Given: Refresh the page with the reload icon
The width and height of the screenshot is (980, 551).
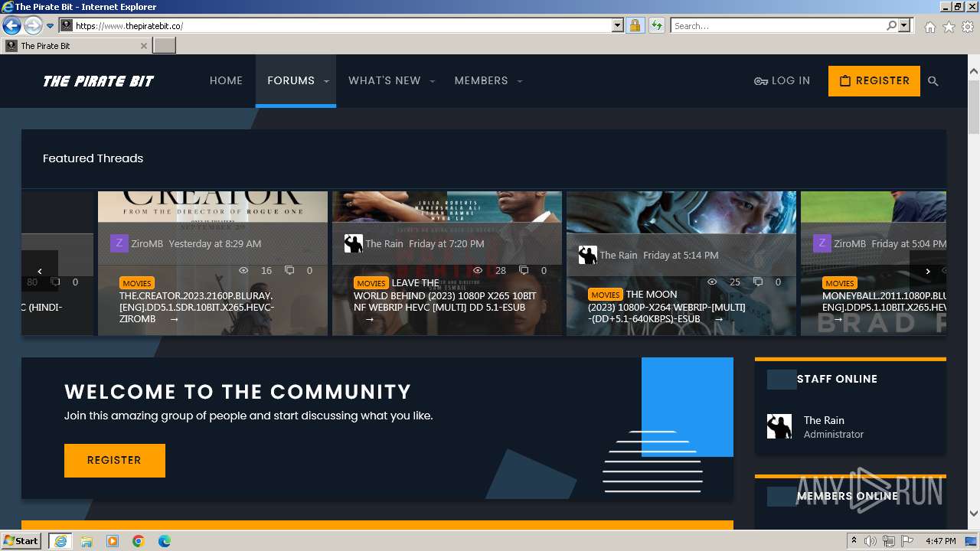Looking at the screenshot, I should point(656,25).
